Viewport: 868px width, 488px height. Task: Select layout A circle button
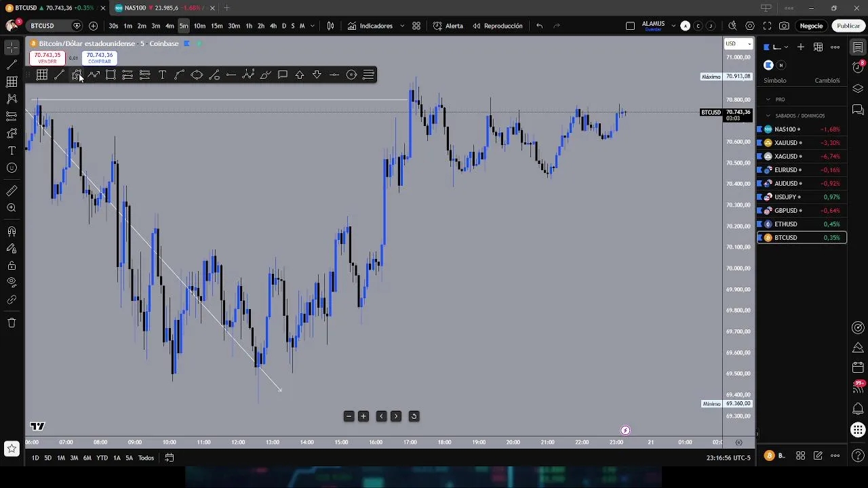pyautogui.click(x=685, y=26)
